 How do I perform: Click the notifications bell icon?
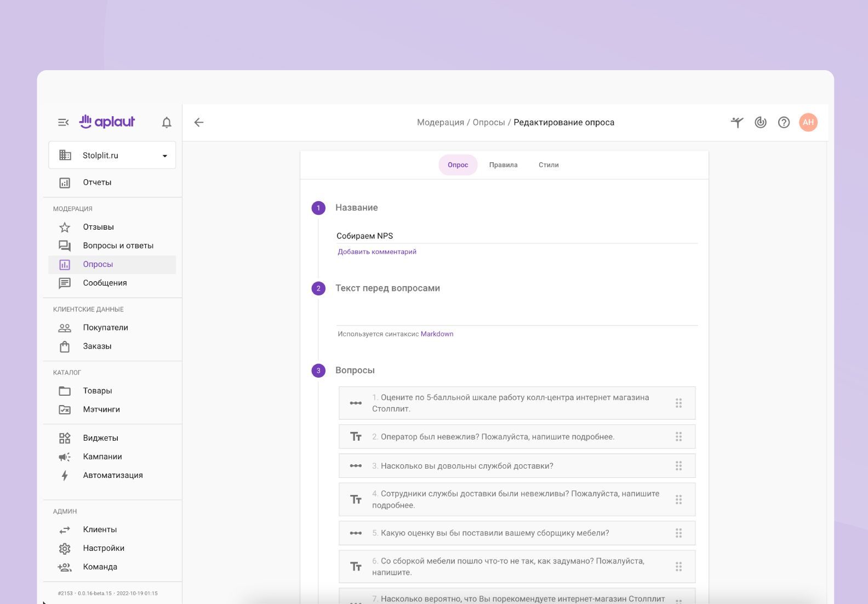[167, 123]
